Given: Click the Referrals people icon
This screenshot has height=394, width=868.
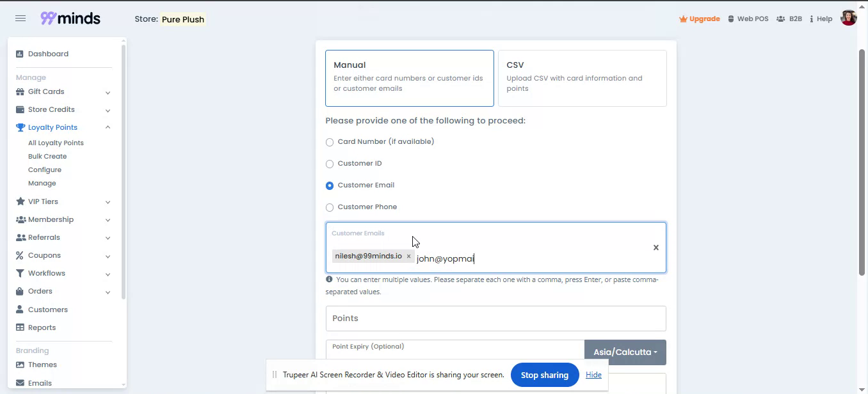Looking at the screenshot, I should pos(20,237).
